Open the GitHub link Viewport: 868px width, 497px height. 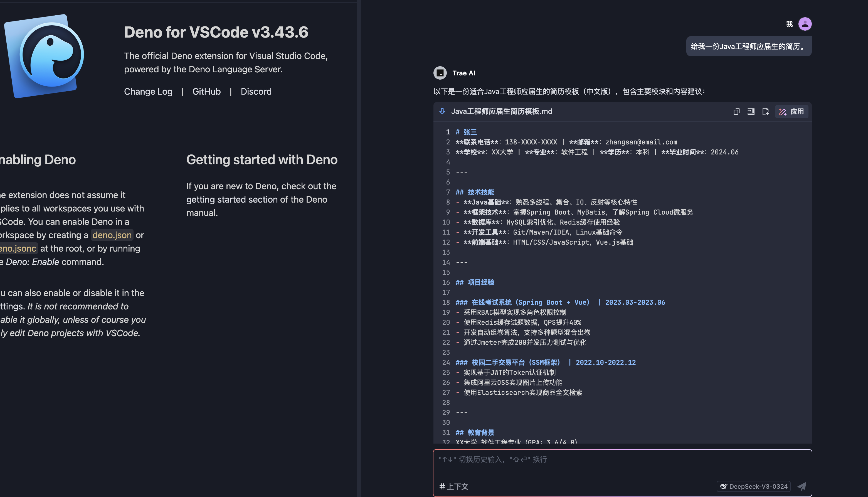pyautogui.click(x=206, y=92)
